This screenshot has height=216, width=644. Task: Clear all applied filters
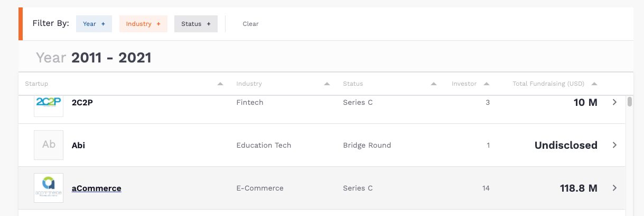(x=250, y=24)
